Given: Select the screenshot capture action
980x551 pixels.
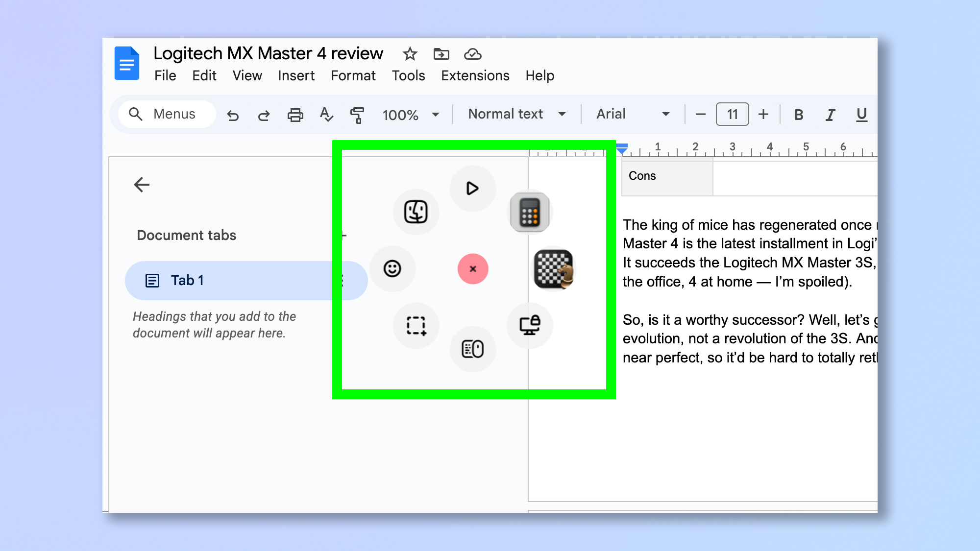Looking at the screenshot, I should (x=416, y=326).
